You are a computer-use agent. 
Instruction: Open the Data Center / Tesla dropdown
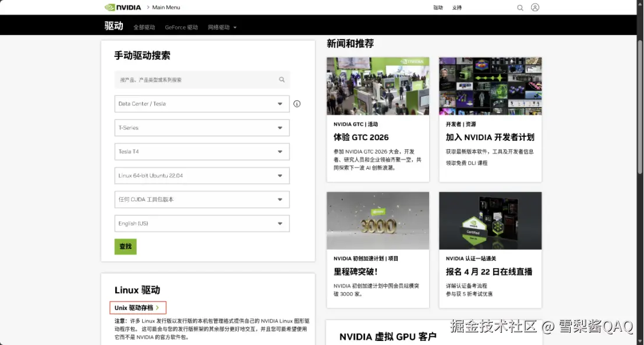pos(202,104)
